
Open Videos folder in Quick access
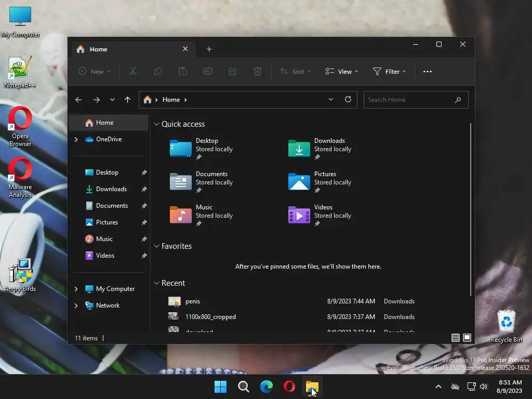tap(320, 215)
